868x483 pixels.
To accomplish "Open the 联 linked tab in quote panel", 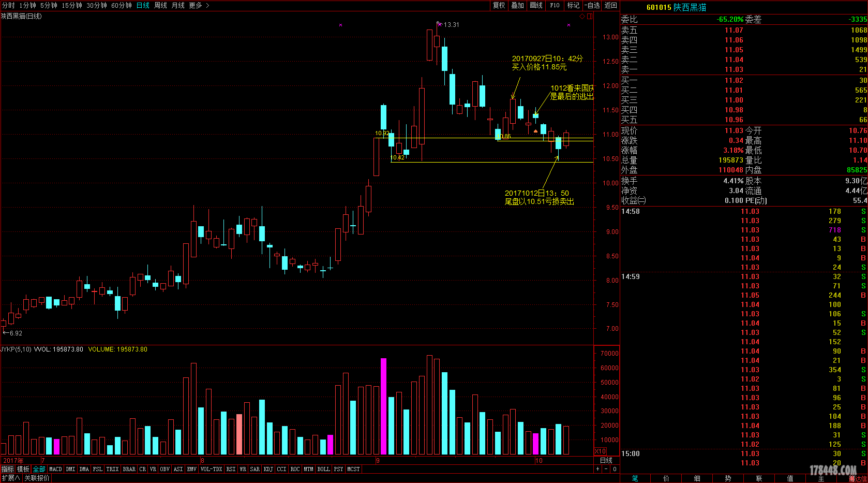I will 759,478.
